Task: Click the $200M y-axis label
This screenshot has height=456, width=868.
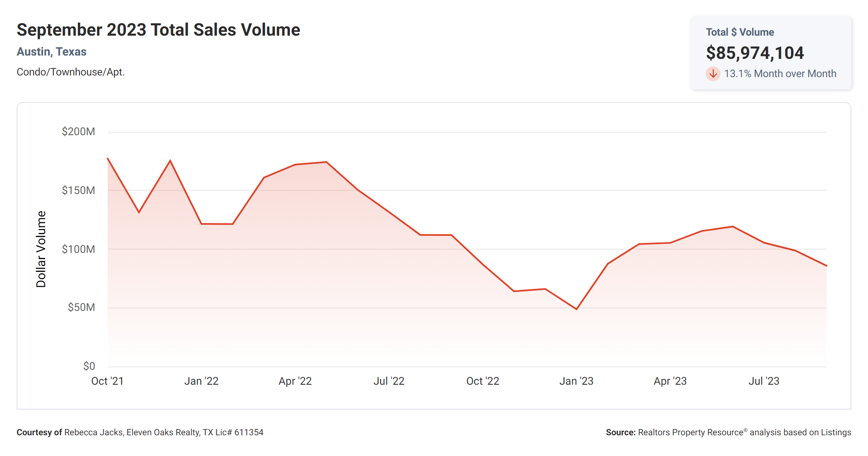Action: (78, 132)
